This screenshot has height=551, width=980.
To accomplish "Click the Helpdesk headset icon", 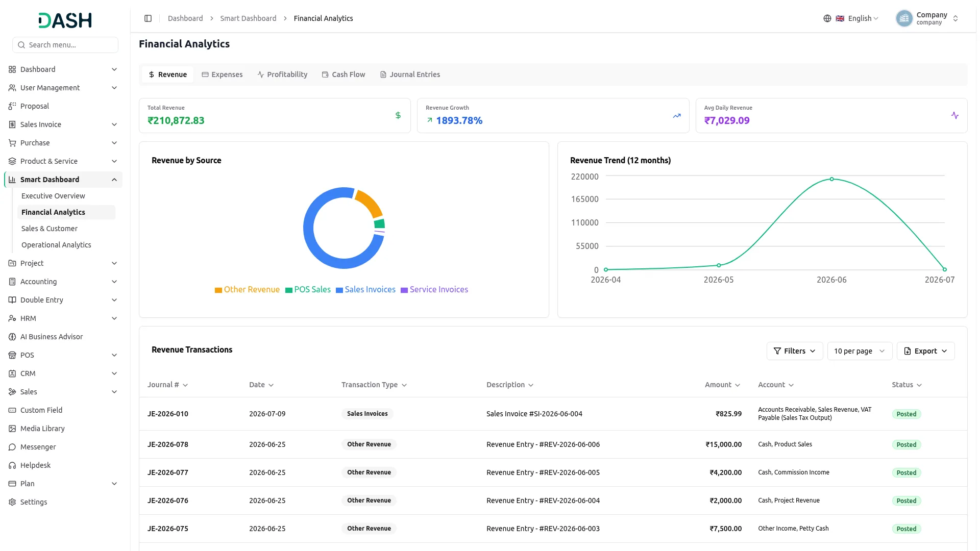I will pos(12,465).
